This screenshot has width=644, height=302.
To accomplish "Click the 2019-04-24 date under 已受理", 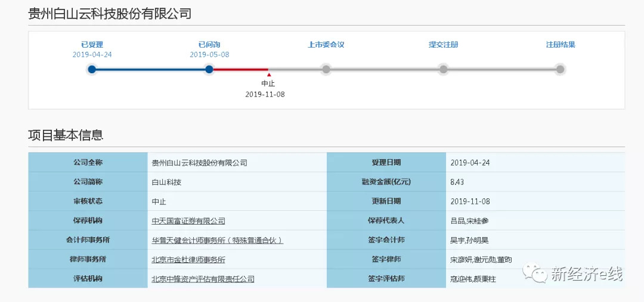I will tap(92, 55).
